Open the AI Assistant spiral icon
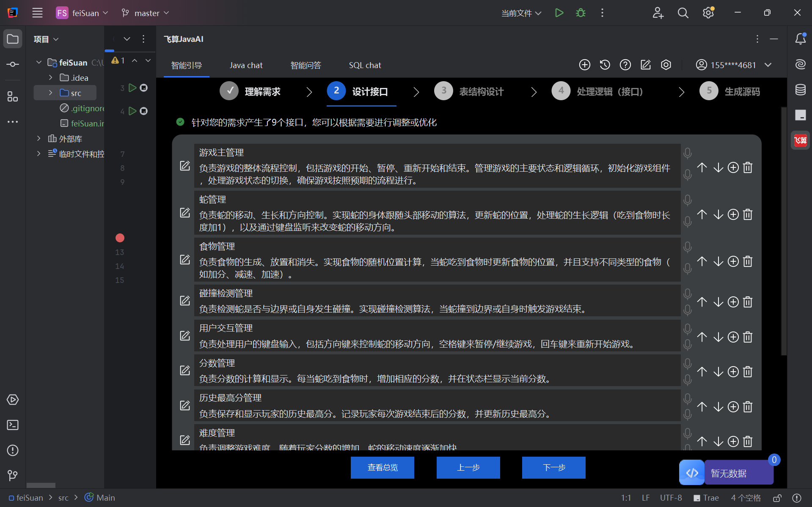 [800, 64]
